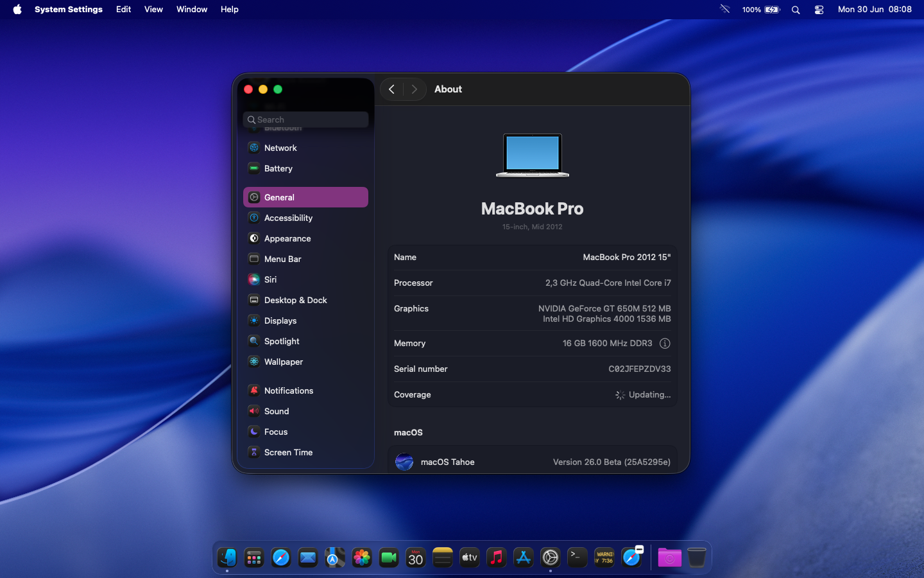Click the battery status in menu bar

[761, 10]
